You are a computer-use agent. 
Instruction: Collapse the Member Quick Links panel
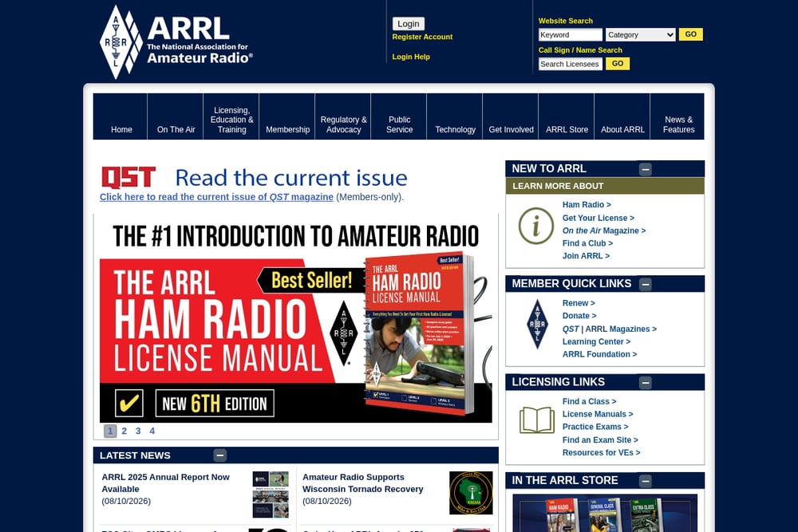646,284
